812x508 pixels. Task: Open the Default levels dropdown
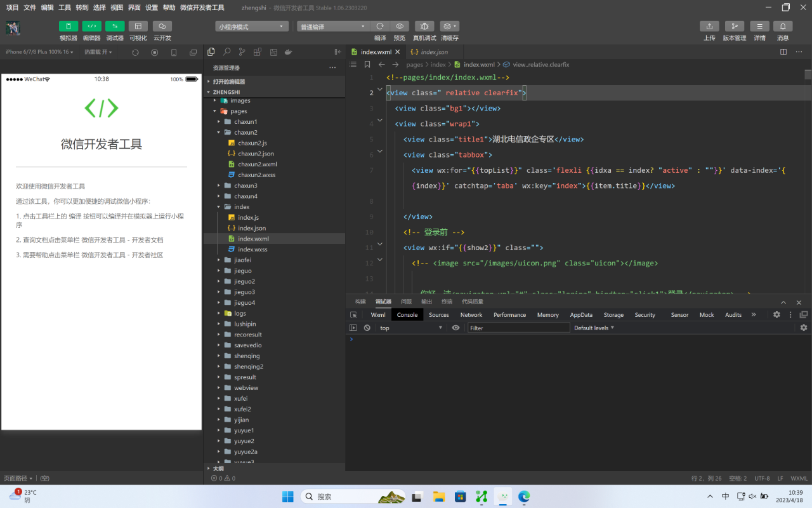point(594,328)
